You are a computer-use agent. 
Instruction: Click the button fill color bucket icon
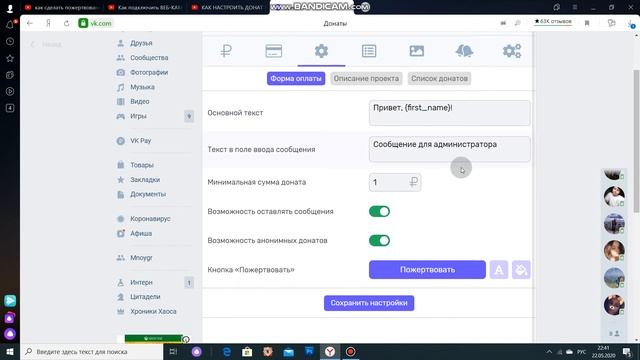[521, 270]
